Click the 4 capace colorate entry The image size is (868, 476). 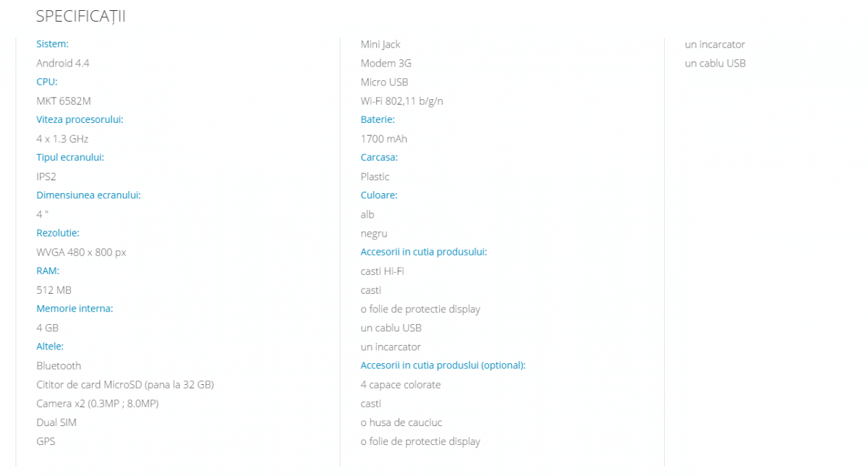[401, 385]
